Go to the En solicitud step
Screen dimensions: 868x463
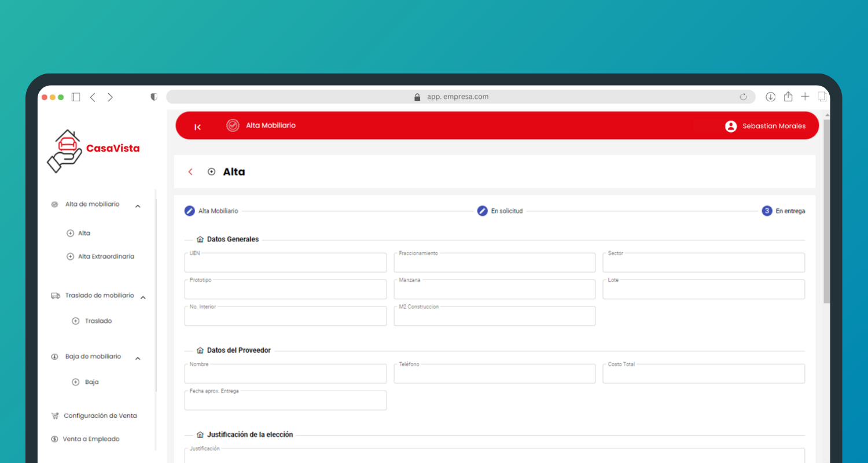pos(500,211)
